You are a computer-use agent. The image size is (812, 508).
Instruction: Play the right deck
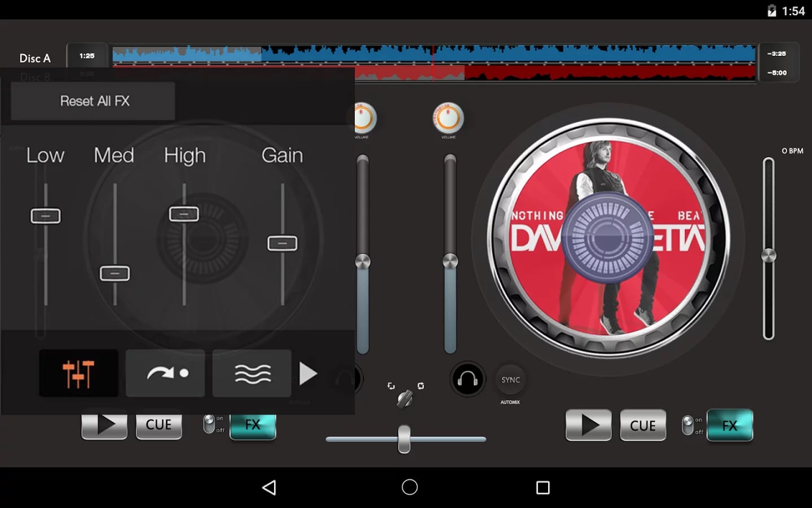tap(589, 425)
